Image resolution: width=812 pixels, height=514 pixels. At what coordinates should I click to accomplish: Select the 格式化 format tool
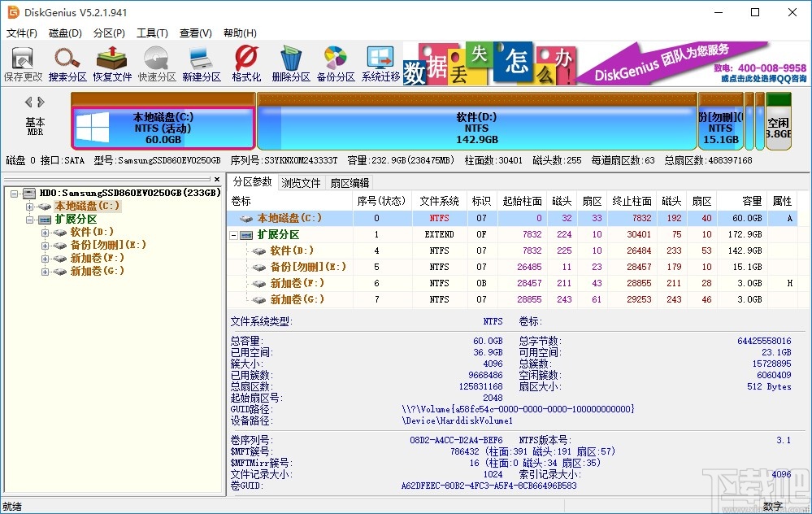pos(246,63)
